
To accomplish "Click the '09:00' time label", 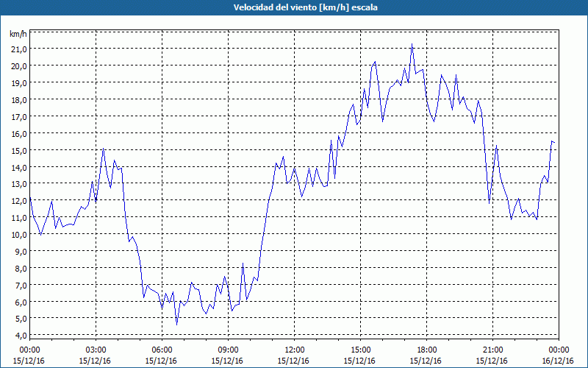I will click(x=228, y=350).
